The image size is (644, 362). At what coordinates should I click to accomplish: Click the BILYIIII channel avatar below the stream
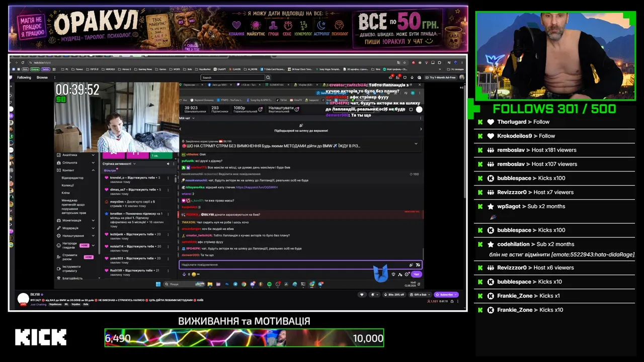[23, 299]
